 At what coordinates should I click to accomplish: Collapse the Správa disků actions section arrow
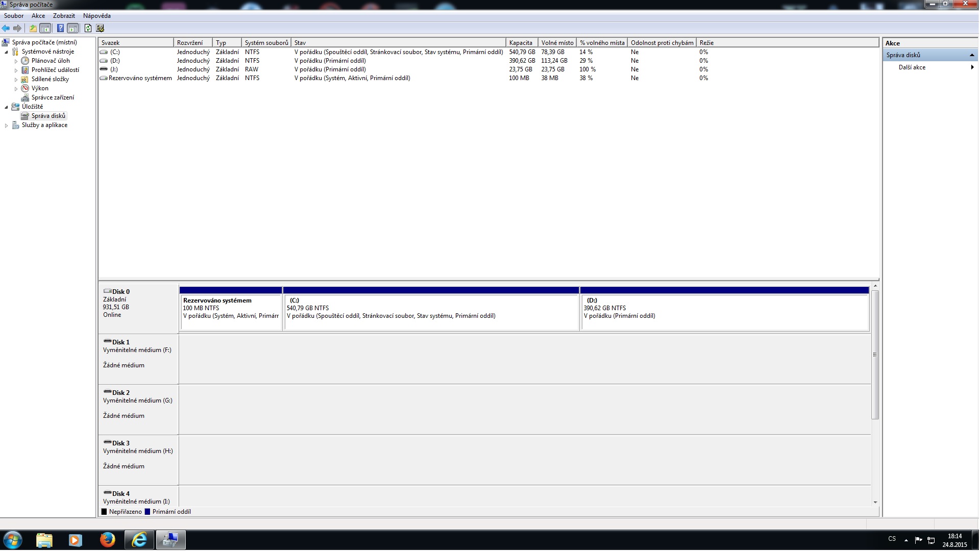coord(972,55)
